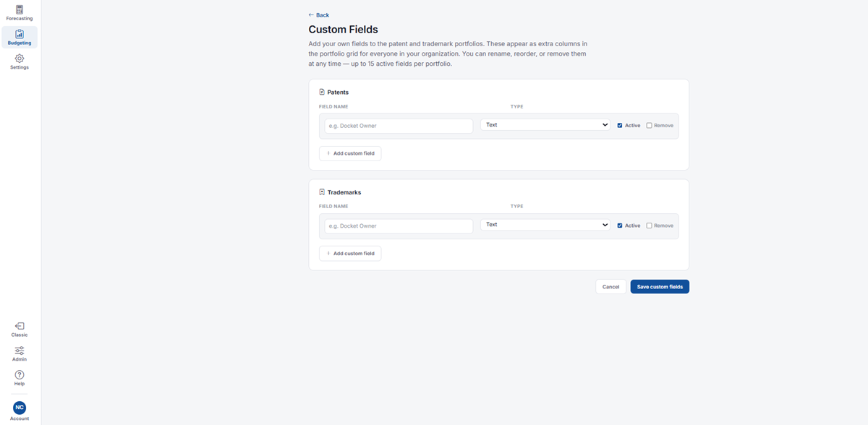This screenshot has width=868, height=425.
Task: Click the Patents field name input
Action: pyautogui.click(x=399, y=126)
